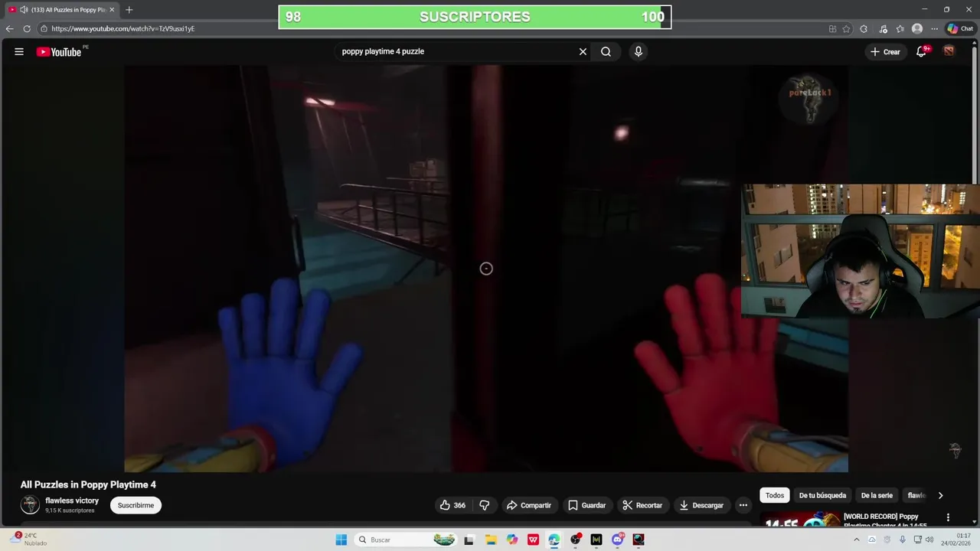Show more filter chips with the arrow
Viewport: 980px width, 551px height.
click(x=940, y=495)
